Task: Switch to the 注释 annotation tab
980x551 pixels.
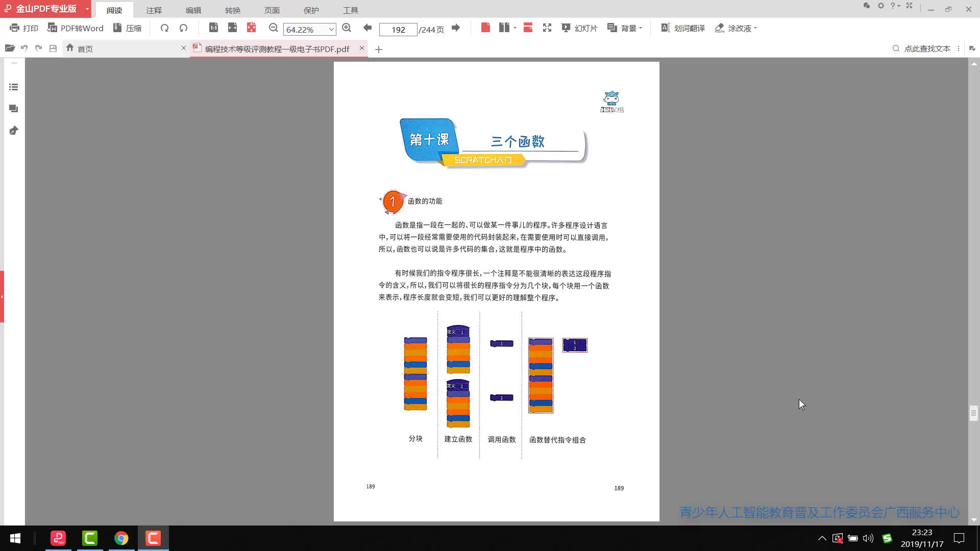Action: (154, 10)
